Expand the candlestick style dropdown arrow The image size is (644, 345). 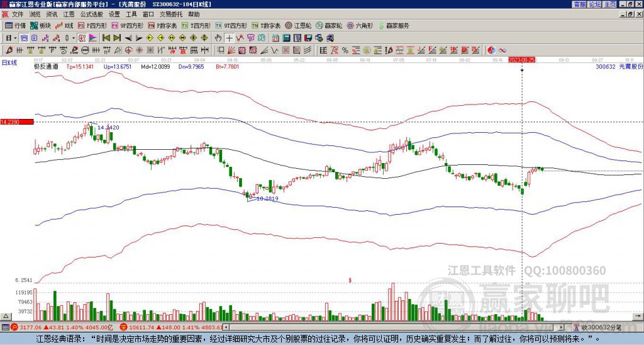pos(74,38)
